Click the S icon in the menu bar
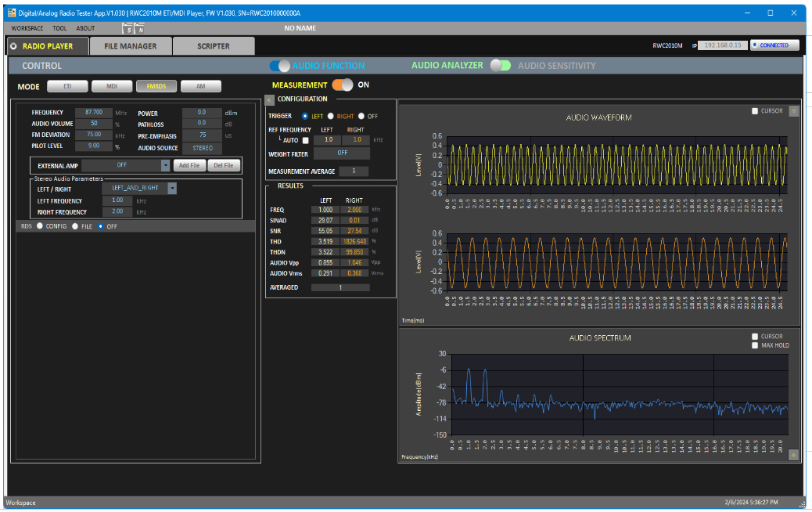Screen dimensions: 812x512 coord(129,29)
